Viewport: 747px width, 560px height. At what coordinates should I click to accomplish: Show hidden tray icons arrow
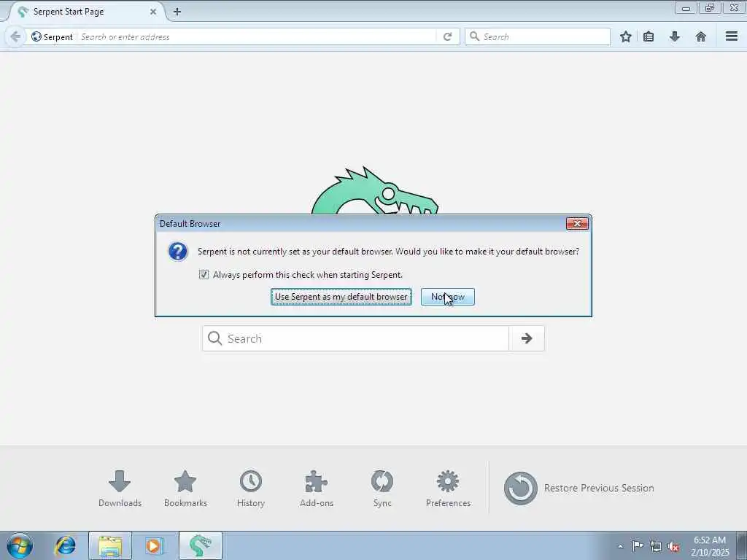pos(620,546)
